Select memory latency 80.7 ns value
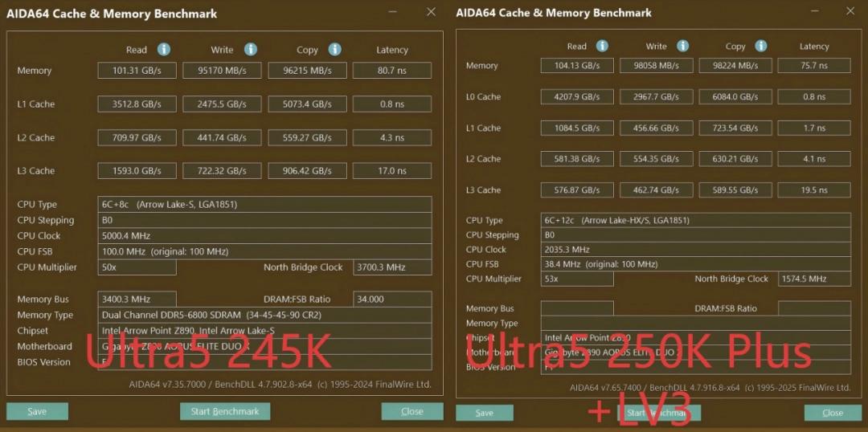Screen dimensions: 868x432 [x=392, y=70]
